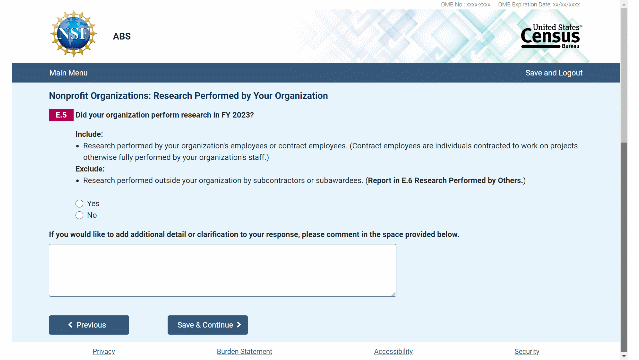Click Save & Continue button

pos(208,325)
